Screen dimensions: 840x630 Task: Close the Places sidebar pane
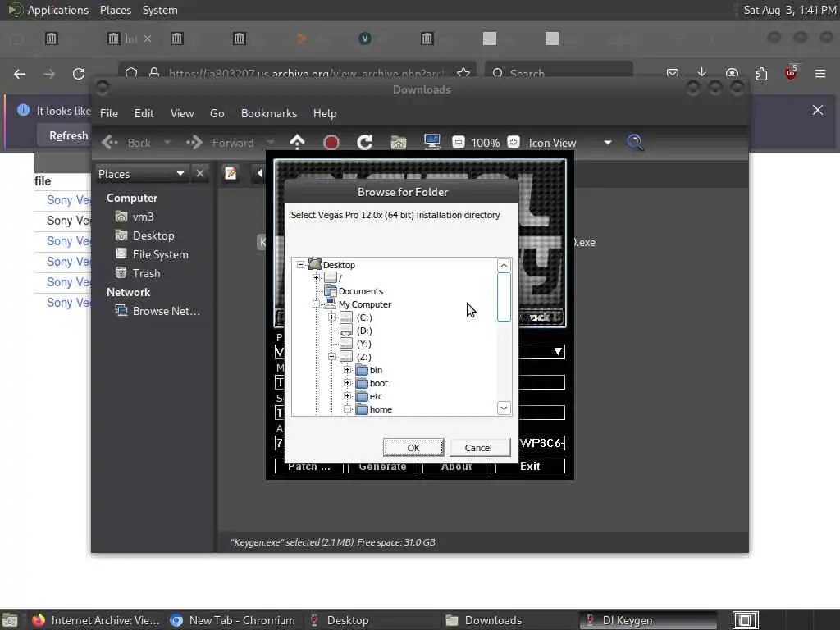coord(200,173)
